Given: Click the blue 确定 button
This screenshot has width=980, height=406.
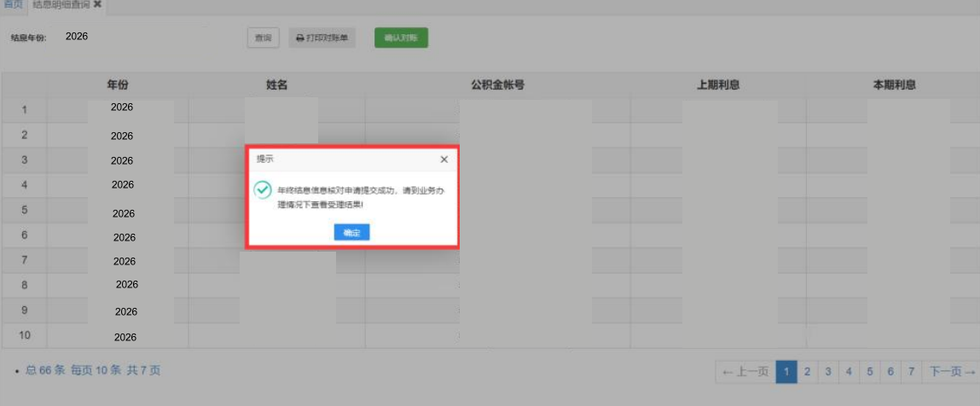Looking at the screenshot, I should click(x=352, y=232).
